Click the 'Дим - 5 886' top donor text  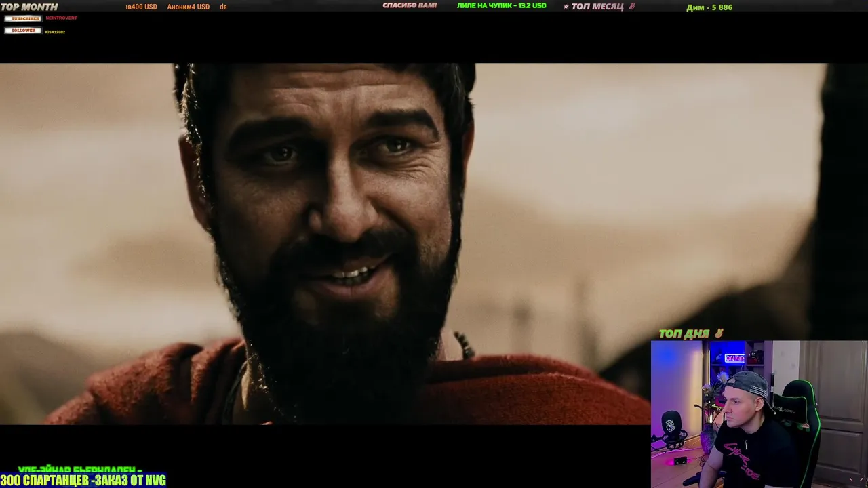[709, 7]
